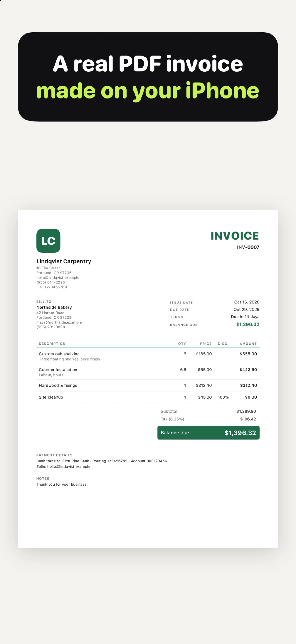Click the $555.00 amount
The image size is (296, 644).
coord(248,354)
